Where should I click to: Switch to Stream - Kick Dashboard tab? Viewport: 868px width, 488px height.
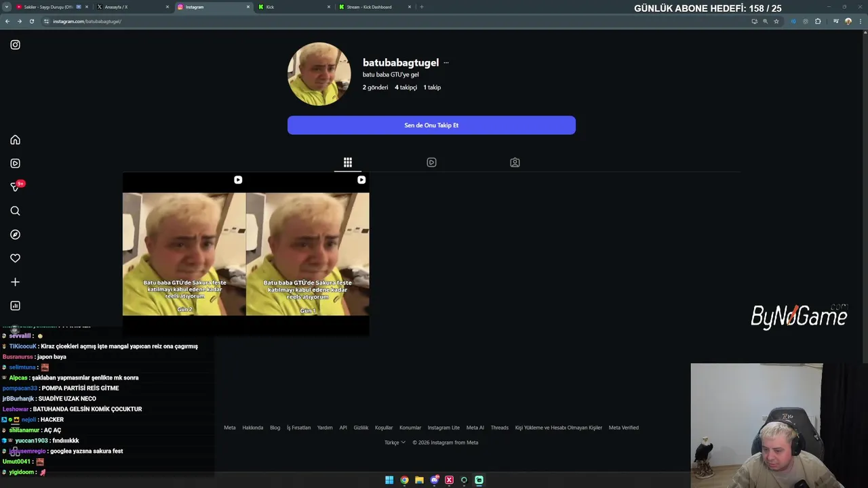pos(374,7)
